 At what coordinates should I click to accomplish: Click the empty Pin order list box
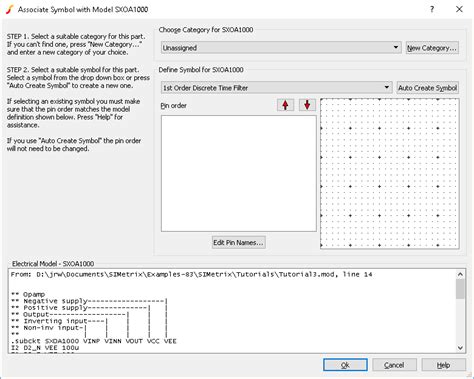239,173
